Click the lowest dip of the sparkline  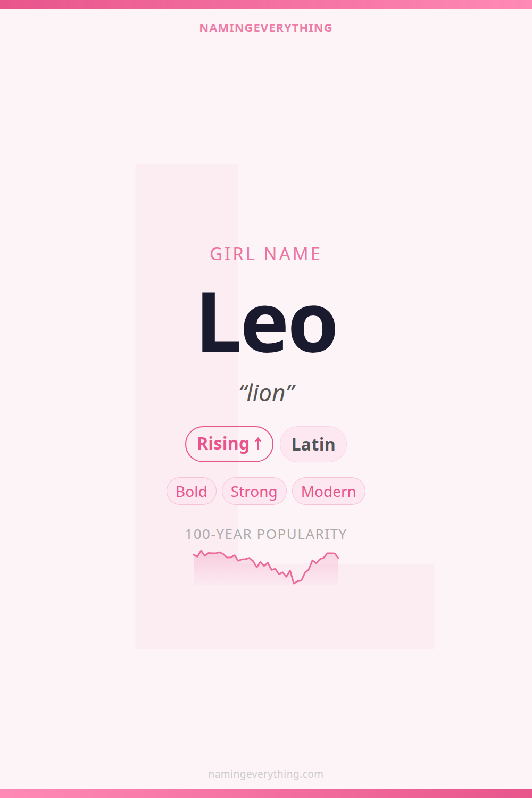pos(294,583)
